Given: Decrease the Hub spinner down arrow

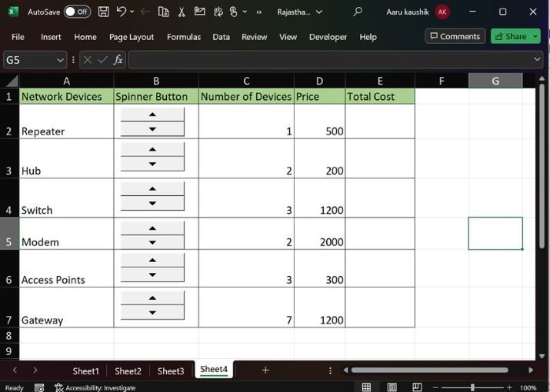Looking at the screenshot, I should coord(152,164).
